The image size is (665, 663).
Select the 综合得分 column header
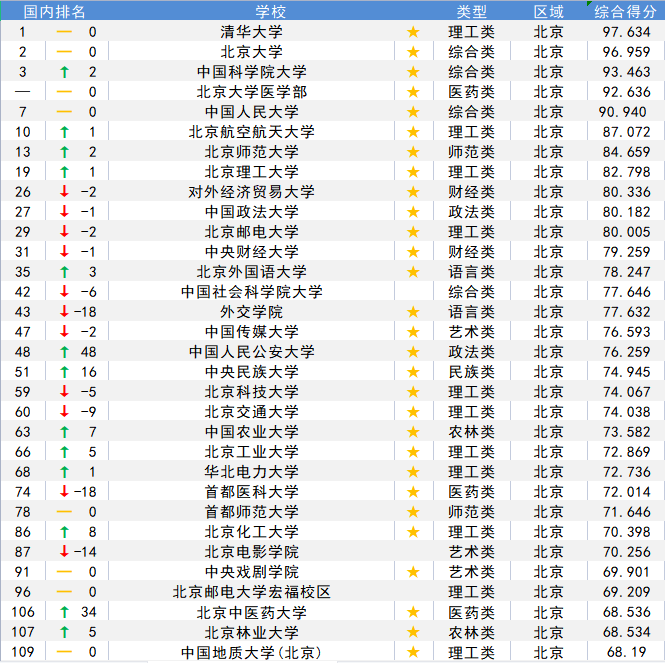626,12
